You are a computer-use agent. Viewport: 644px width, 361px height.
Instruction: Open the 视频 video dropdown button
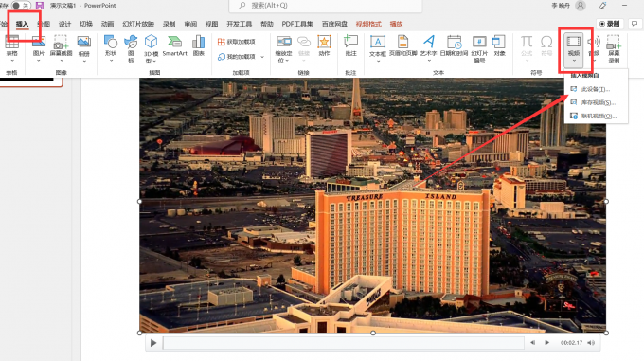pos(574,50)
